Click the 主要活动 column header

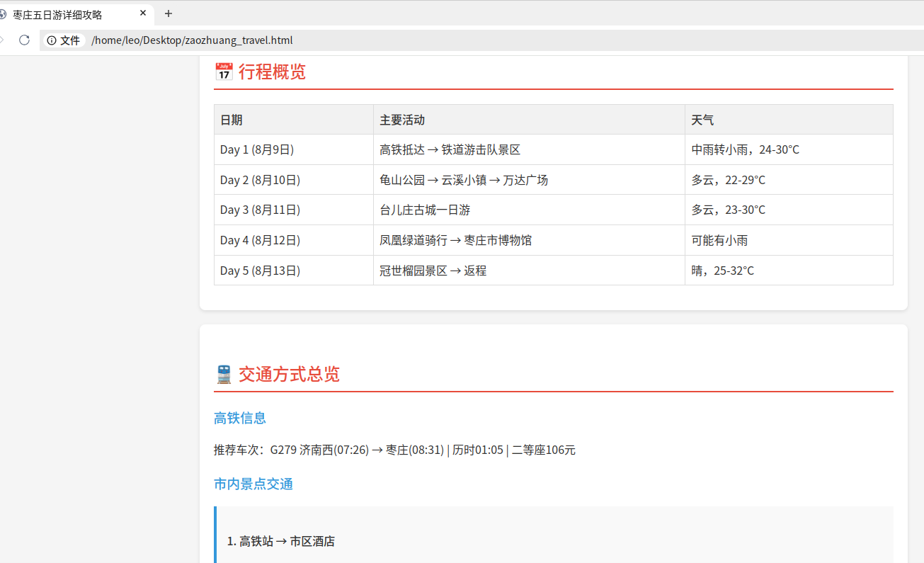point(529,120)
